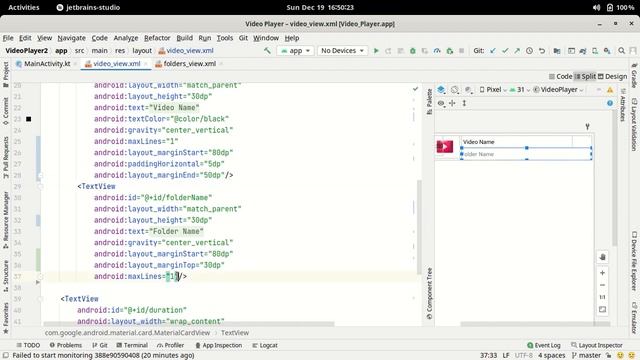640x360 pixels.
Task: Click the black color gutter icon on line 23
Action: 29,119
